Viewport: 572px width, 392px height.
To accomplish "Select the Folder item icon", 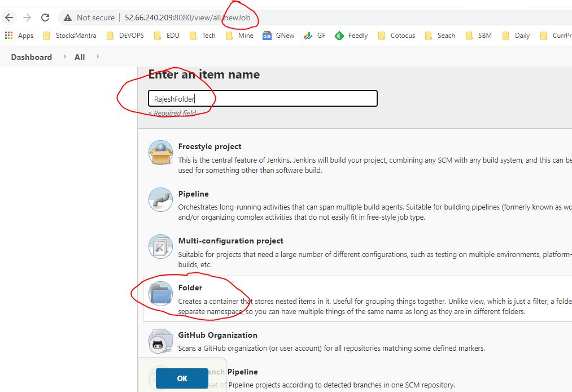I will point(160,294).
